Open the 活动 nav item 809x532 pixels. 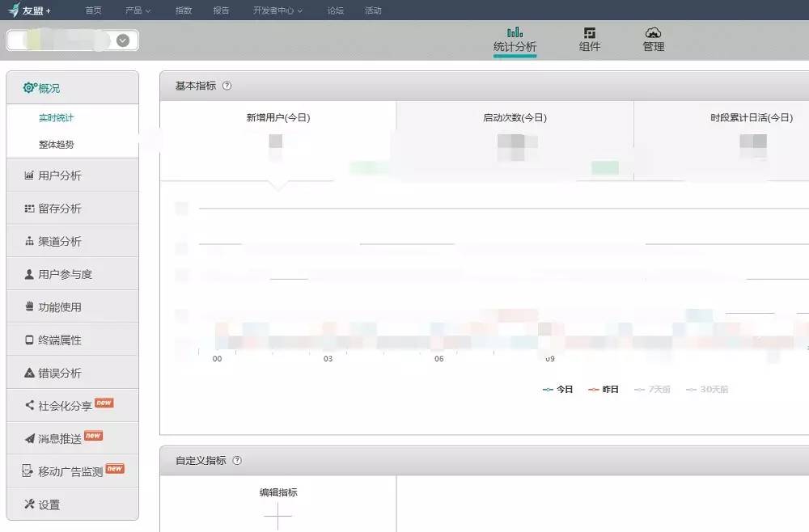click(x=372, y=11)
